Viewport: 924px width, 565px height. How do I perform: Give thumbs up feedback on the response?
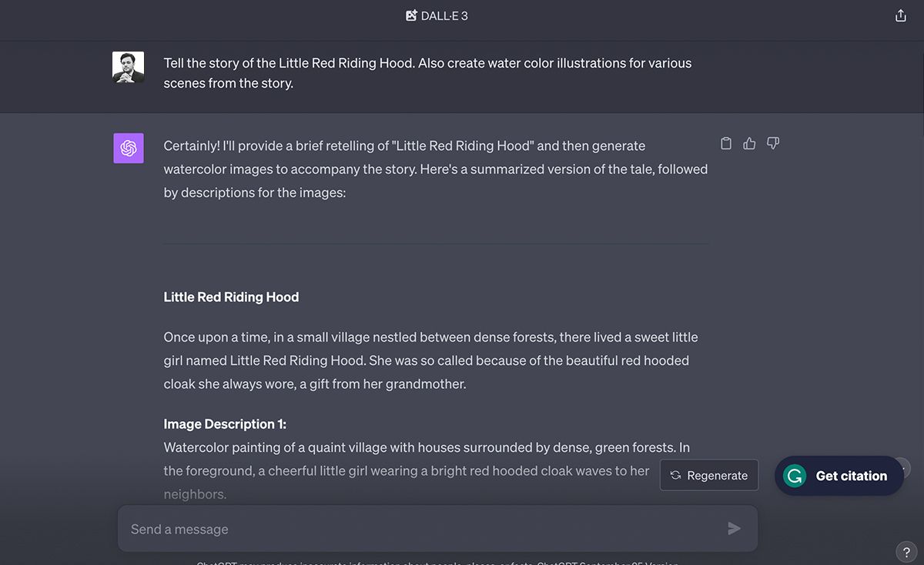(x=749, y=143)
